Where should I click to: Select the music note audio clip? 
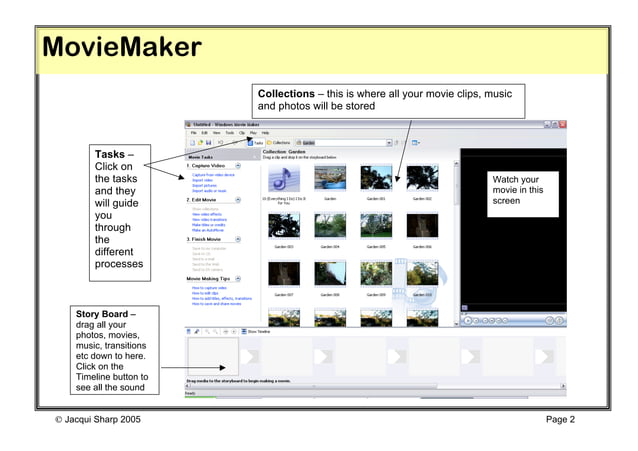point(284,179)
